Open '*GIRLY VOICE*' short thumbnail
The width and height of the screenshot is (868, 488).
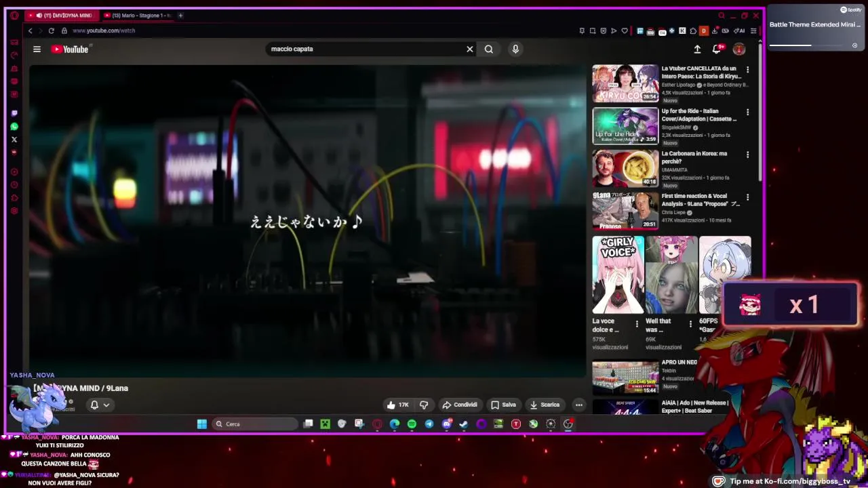[618, 274]
